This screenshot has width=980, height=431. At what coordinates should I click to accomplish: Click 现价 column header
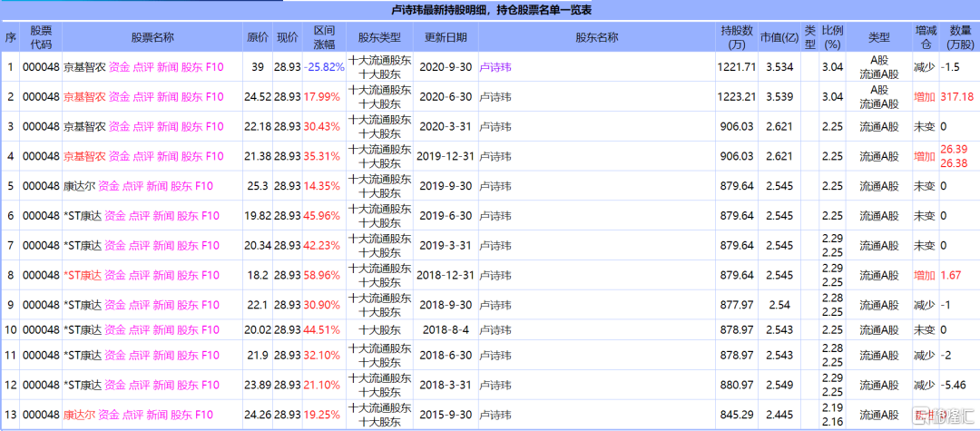tap(288, 37)
